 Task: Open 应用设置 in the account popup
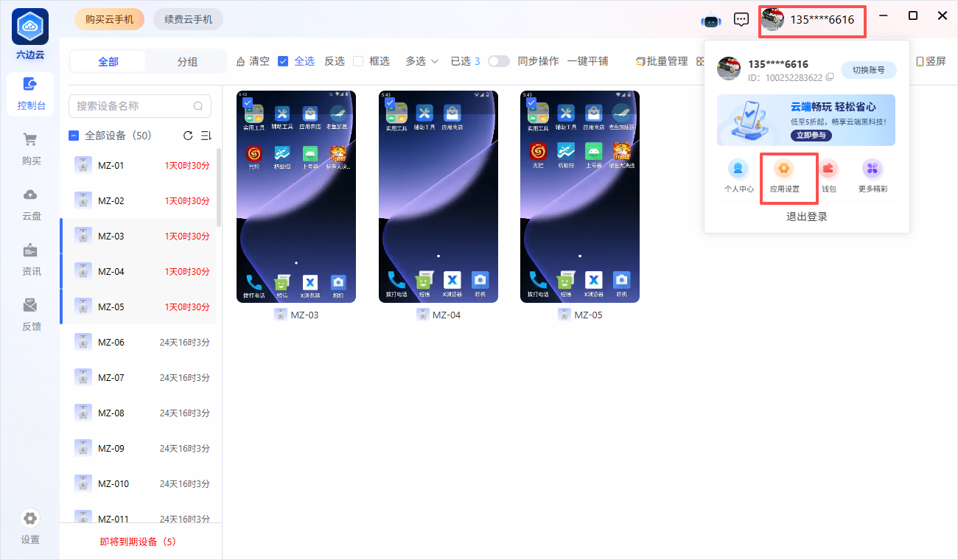pos(784,176)
